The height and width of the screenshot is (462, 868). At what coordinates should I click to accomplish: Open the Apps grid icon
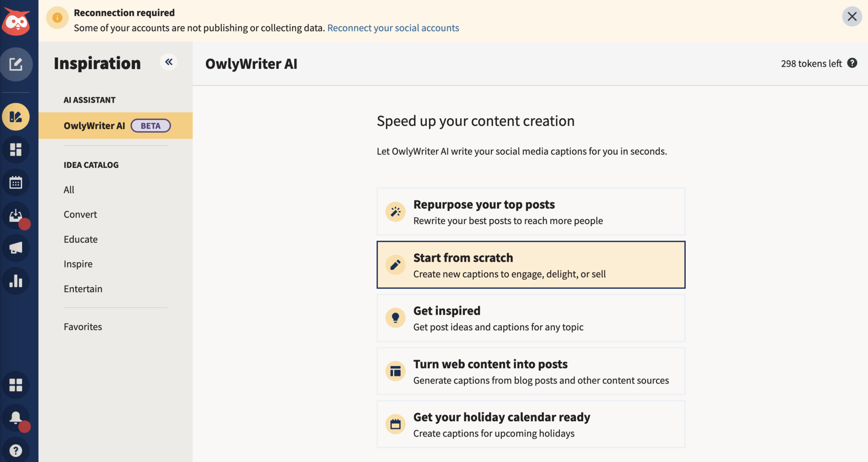coord(16,384)
